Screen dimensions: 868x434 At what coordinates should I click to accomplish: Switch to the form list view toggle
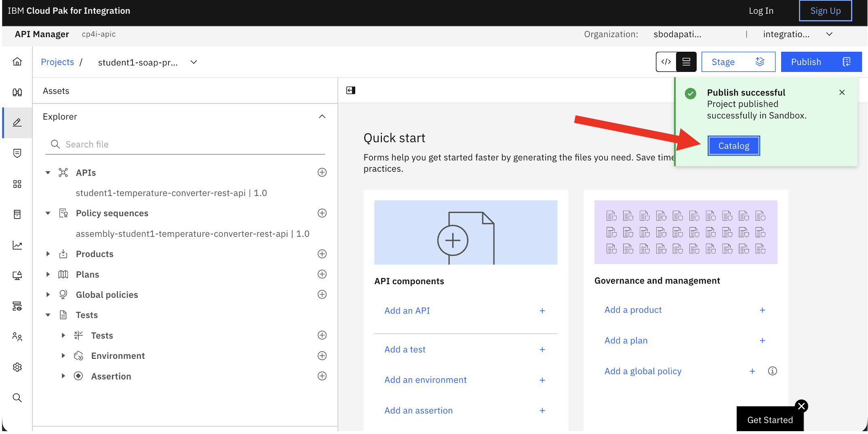[x=686, y=62]
